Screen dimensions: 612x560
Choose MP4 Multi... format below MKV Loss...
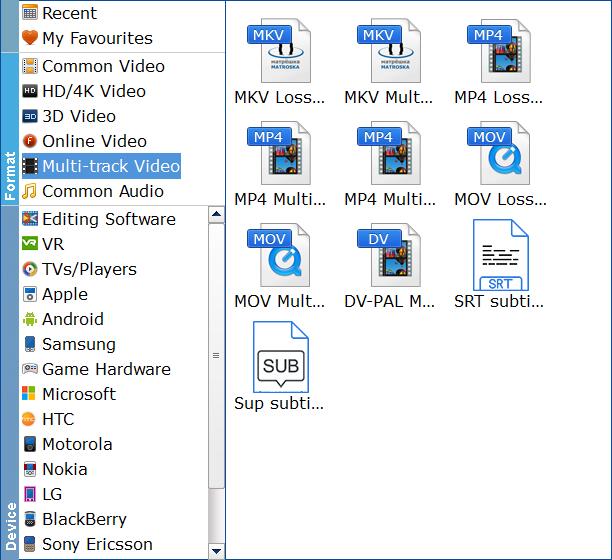279,164
